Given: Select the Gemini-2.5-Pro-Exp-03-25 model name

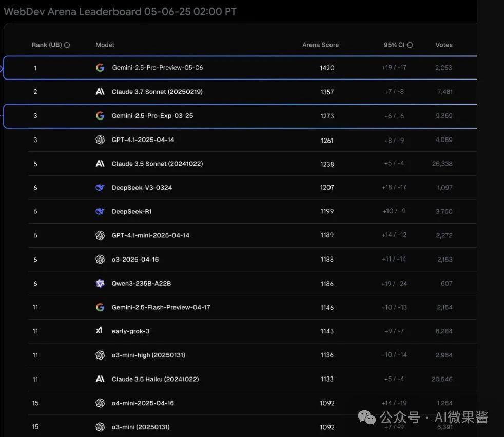Looking at the screenshot, I should point(152,116).
